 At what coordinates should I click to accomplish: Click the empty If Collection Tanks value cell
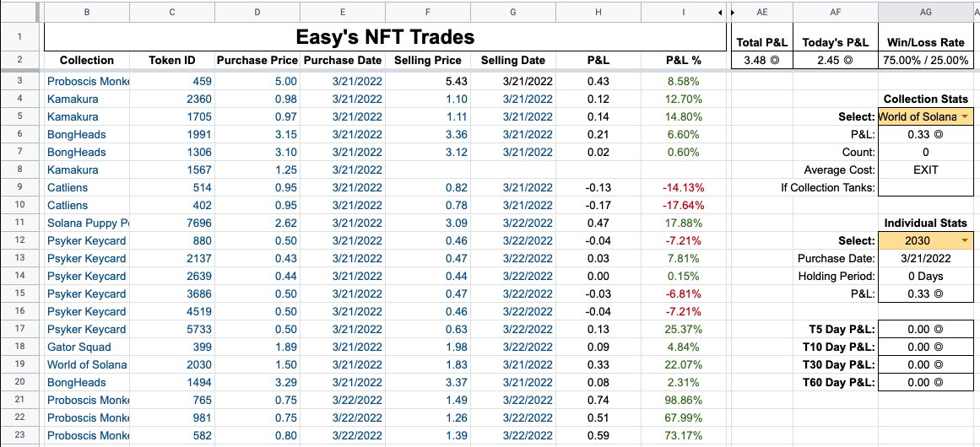pos(926,187)
